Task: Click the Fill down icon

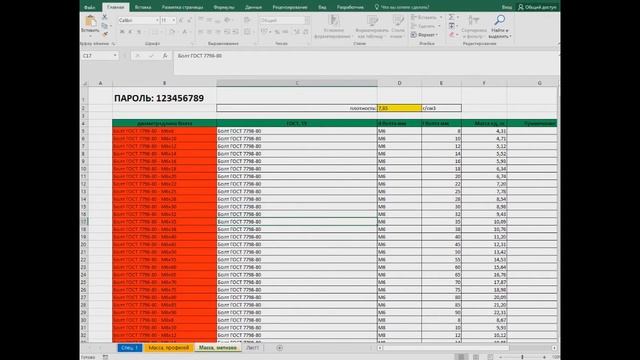Action: [451, 26]
